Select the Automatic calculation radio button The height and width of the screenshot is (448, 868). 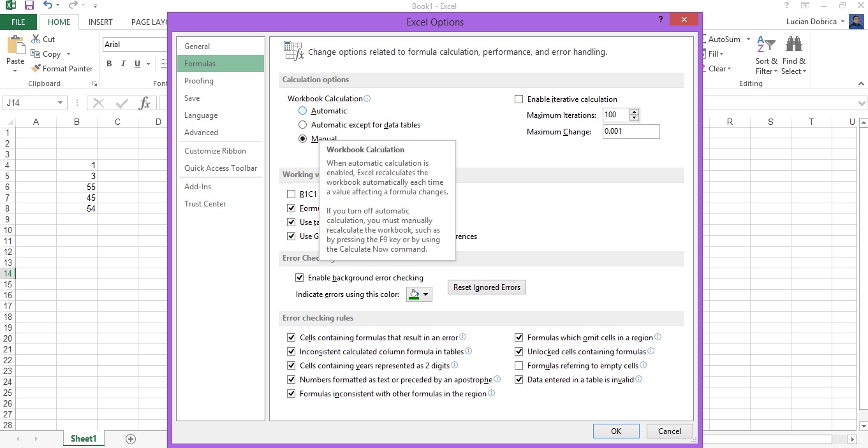[x=303, y=111]
